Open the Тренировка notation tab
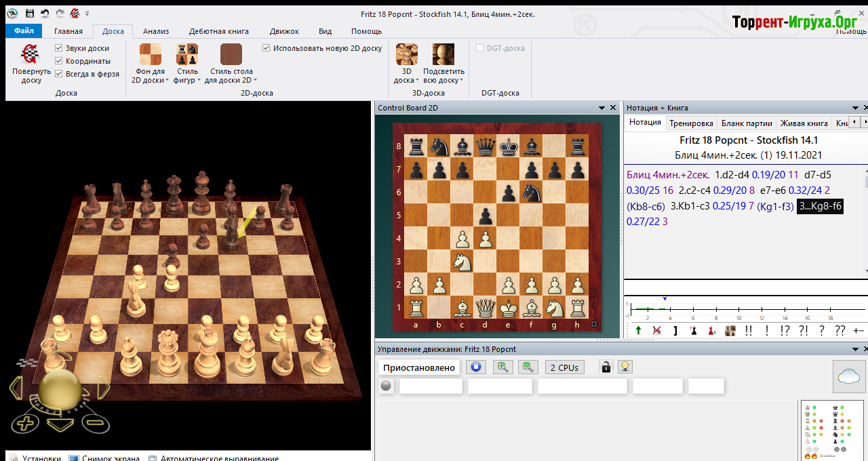 tap(691, 123)
